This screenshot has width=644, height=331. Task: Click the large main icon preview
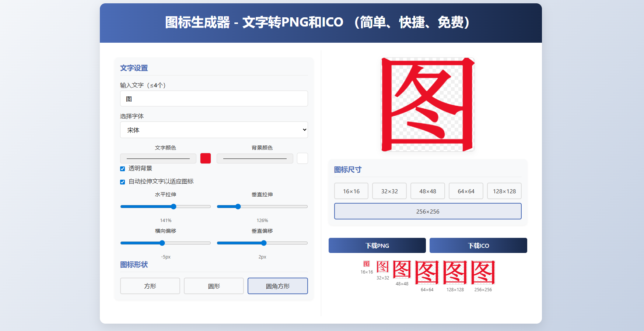[428, 105]
